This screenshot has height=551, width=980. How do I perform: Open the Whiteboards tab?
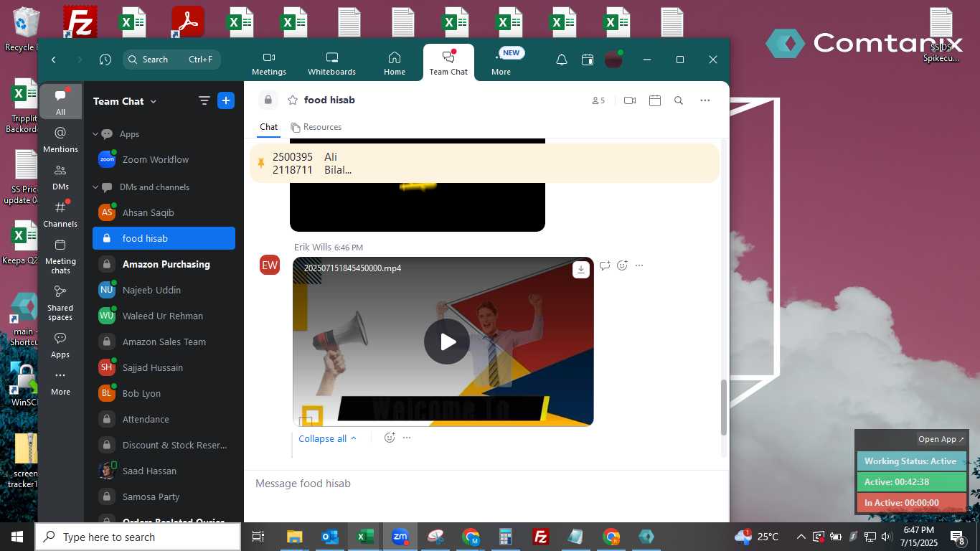(331, 64)
